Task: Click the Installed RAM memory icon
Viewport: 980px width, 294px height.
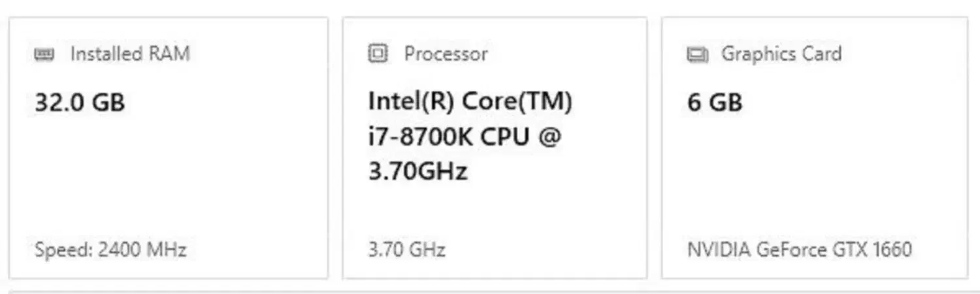Action: (44, 54)
